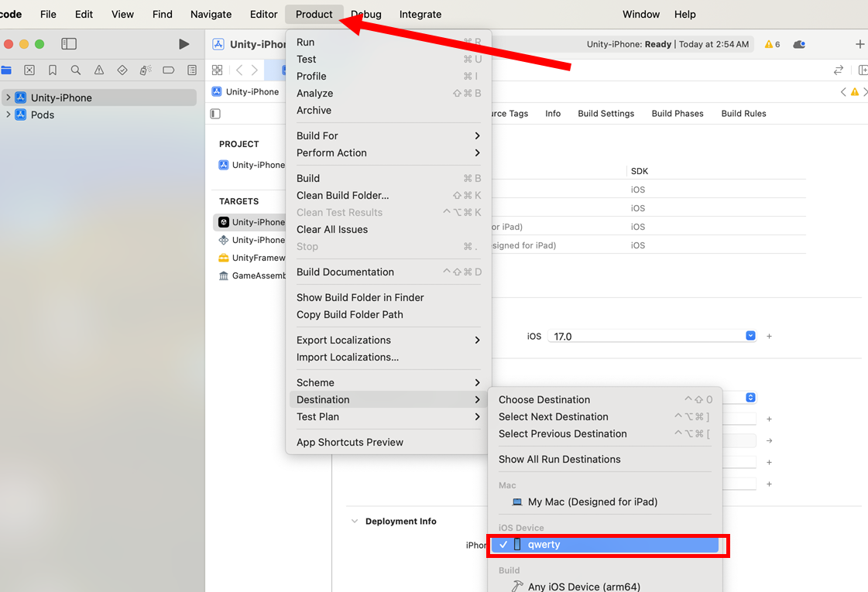Click the editor swap arrows icon
This screenshot has height=592, width=868.
coord(838,70)
